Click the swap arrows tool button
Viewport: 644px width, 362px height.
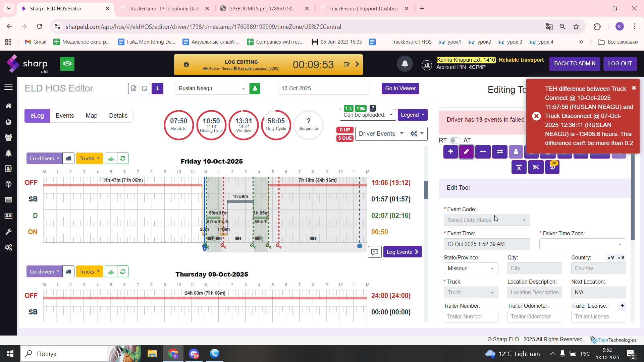click(x=499, y=152)
